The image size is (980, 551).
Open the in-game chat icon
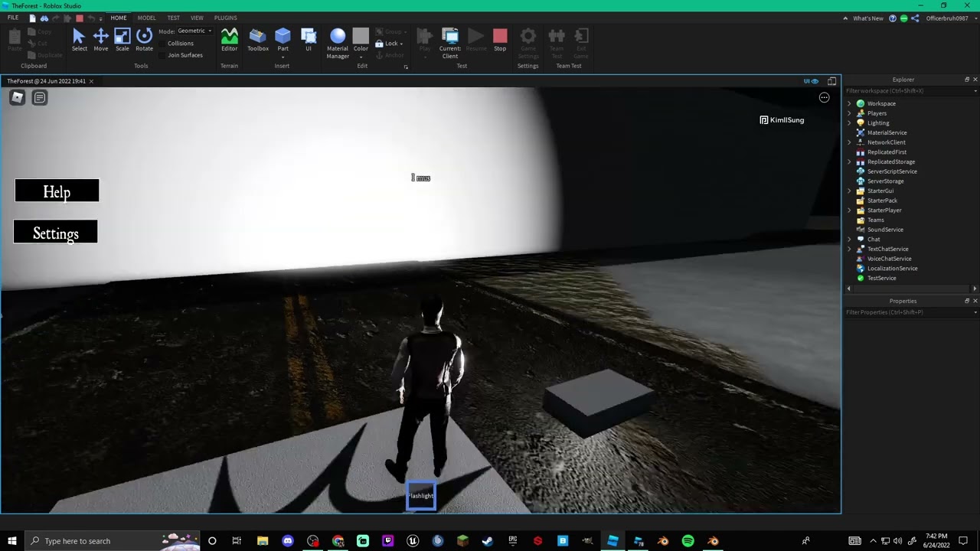[x=40, y=97]
